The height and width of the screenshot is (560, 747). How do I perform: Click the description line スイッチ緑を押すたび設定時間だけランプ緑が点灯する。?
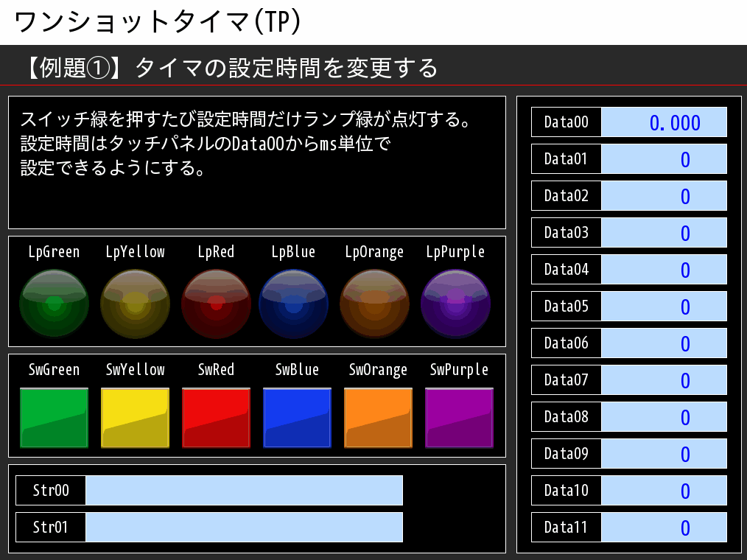click(245, 119)
